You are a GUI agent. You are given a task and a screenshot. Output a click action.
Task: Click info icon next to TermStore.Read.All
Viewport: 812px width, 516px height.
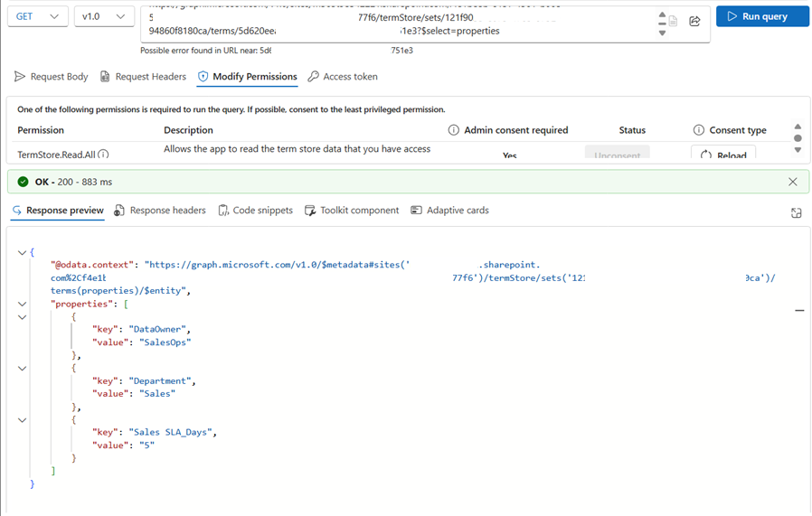[x=103, y=155]
